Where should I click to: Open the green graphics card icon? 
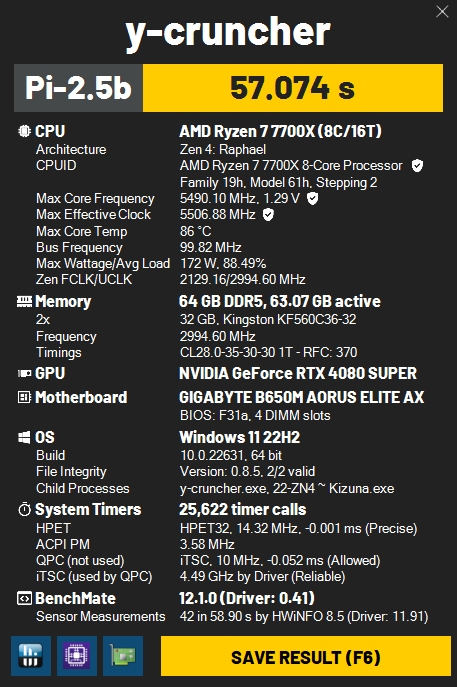(123, 656)
